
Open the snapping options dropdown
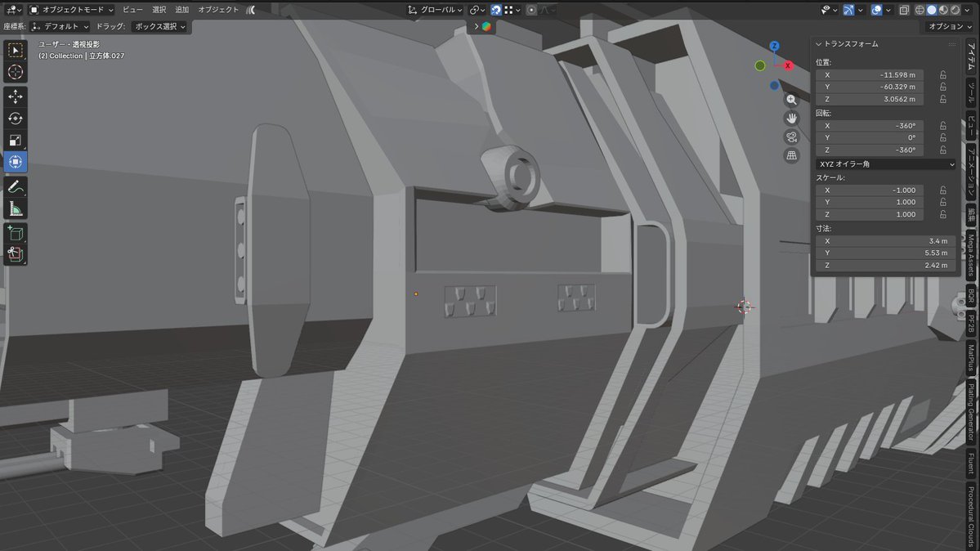coord(513,10)
